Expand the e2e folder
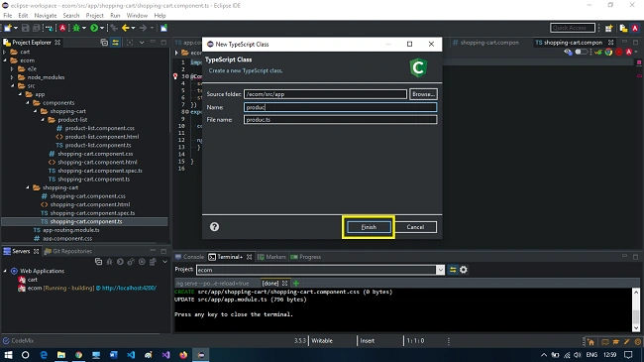 pyautogui.click(x=12, y=68)
